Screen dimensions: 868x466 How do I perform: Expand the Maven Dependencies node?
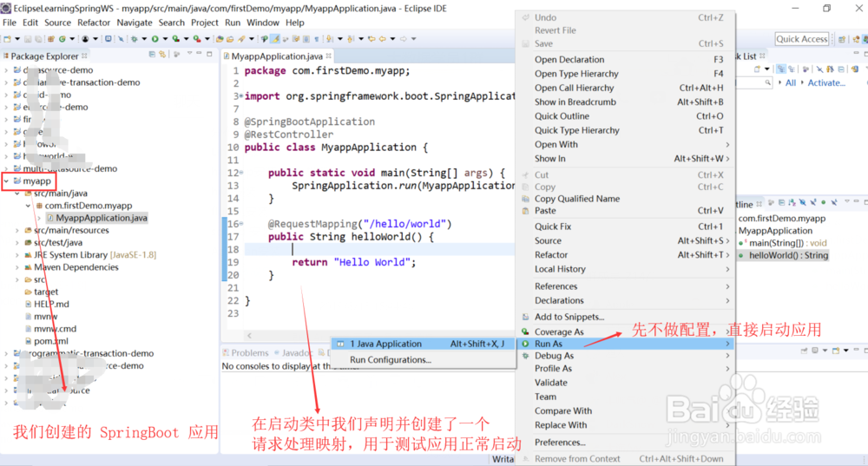17,267
